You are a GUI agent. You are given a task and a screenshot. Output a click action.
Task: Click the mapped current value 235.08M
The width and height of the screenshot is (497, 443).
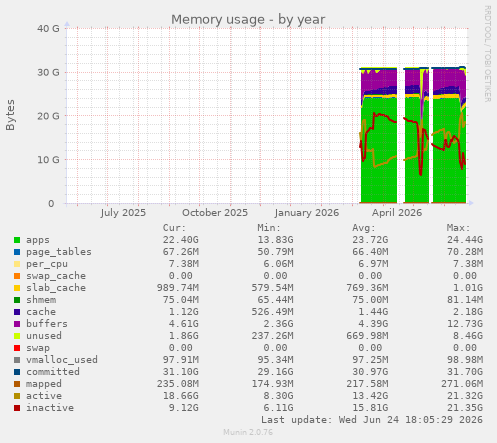click(x=178, y=384)
